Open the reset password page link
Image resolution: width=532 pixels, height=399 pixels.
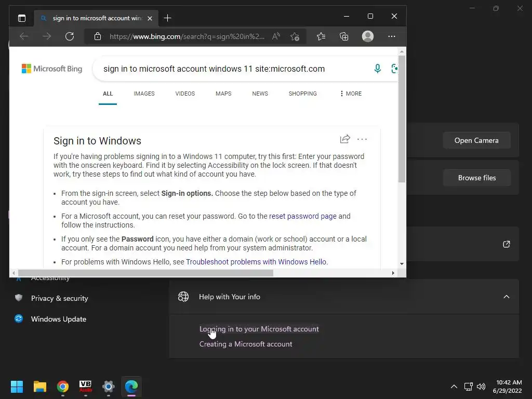pyautogui.click(x=303, y=216)
